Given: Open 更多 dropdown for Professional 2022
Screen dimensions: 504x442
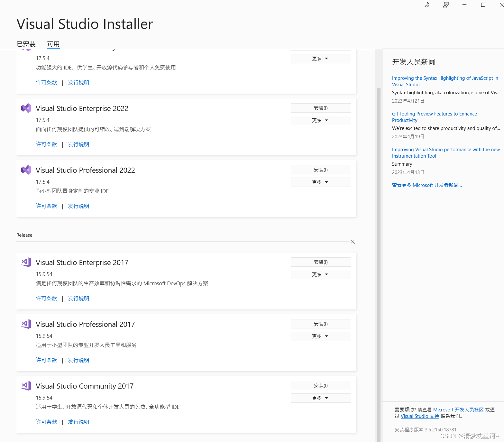Looking at the screenshot, I should coord(321,182).
